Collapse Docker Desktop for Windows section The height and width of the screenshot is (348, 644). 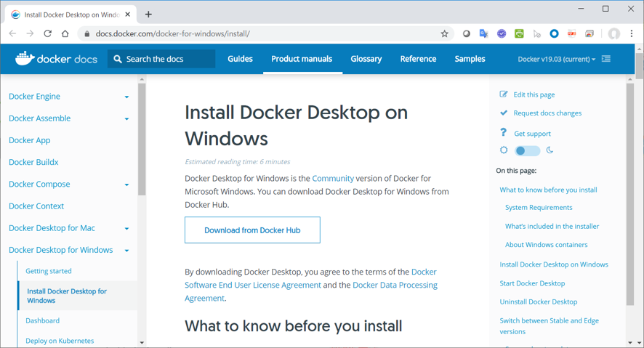click(x=127, y=251)
